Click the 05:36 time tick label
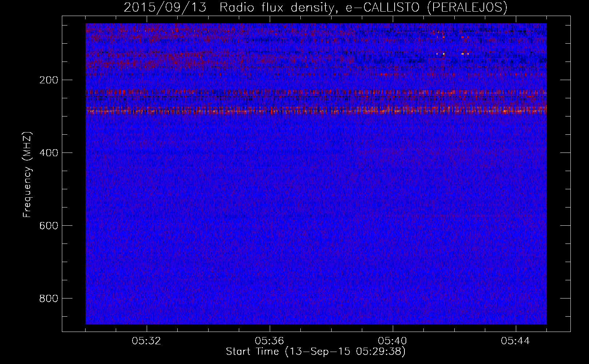 click(x=270, y=341)
